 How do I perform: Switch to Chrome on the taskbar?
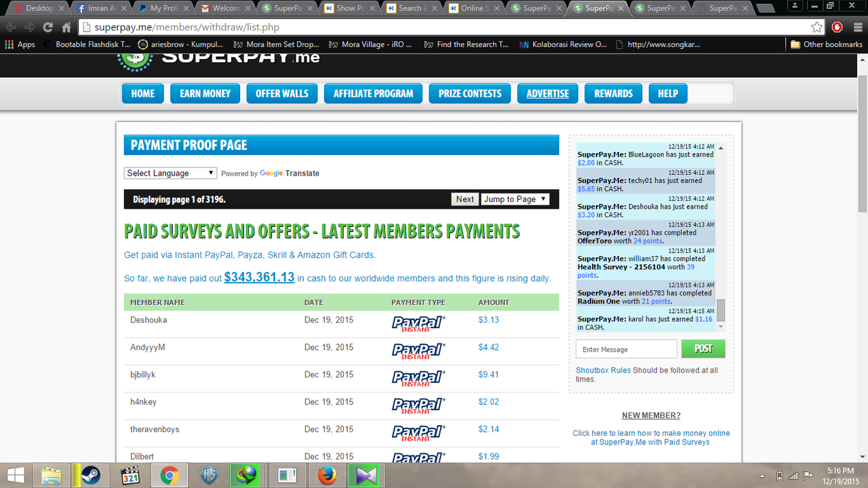(169, 475)
